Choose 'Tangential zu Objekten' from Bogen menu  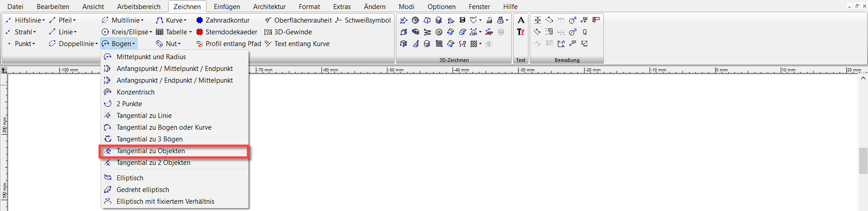[x=151, y=151]
